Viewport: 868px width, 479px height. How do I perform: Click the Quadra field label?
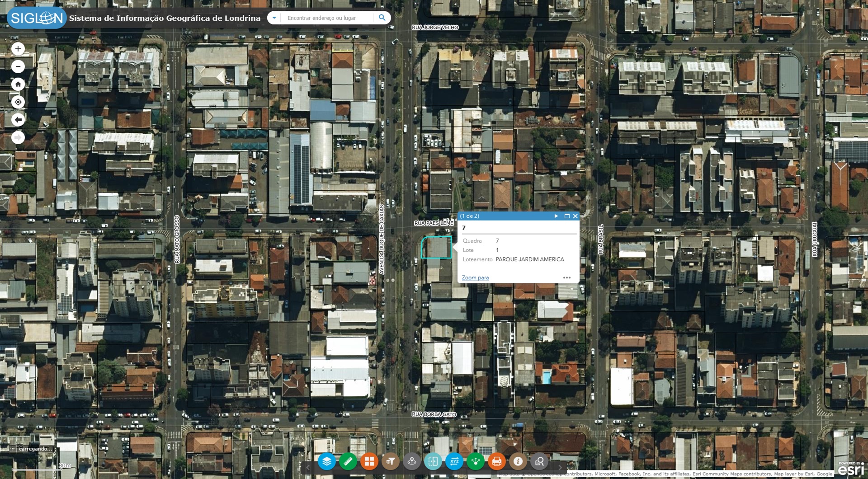click(472, 241)
